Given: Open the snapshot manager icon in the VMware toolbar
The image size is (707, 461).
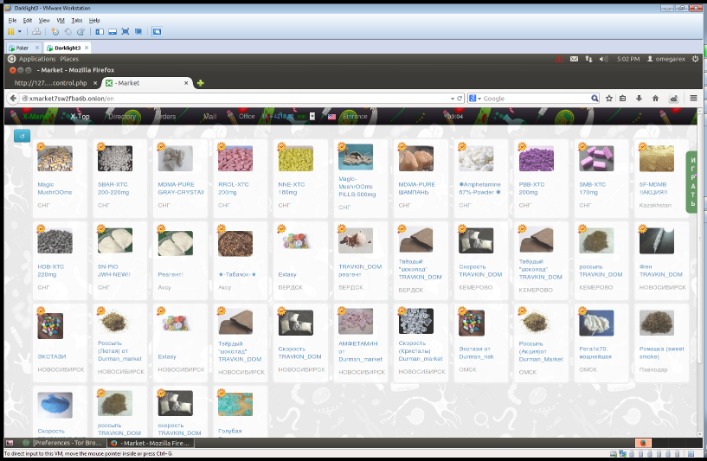Looking at the screenshot, I should coord(81,32).
